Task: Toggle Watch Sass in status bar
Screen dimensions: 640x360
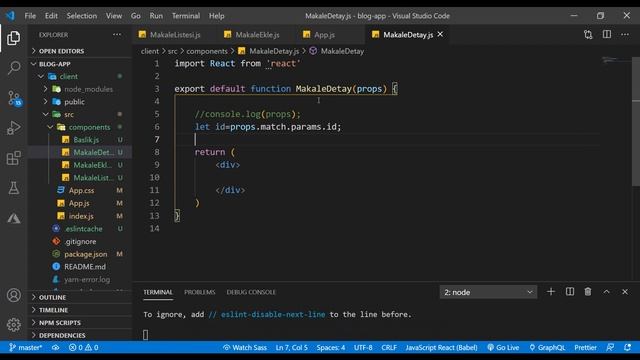Action: tap(245, 347)
